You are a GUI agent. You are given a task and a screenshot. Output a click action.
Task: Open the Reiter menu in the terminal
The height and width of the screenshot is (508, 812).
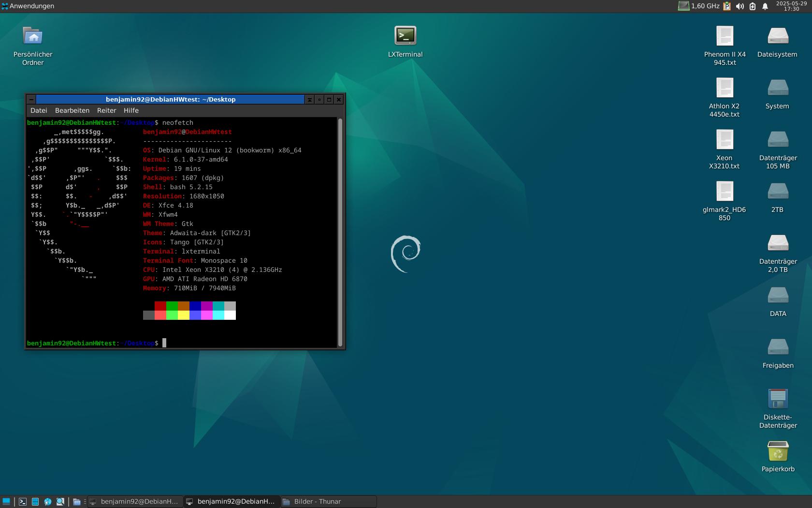[106, 110]
